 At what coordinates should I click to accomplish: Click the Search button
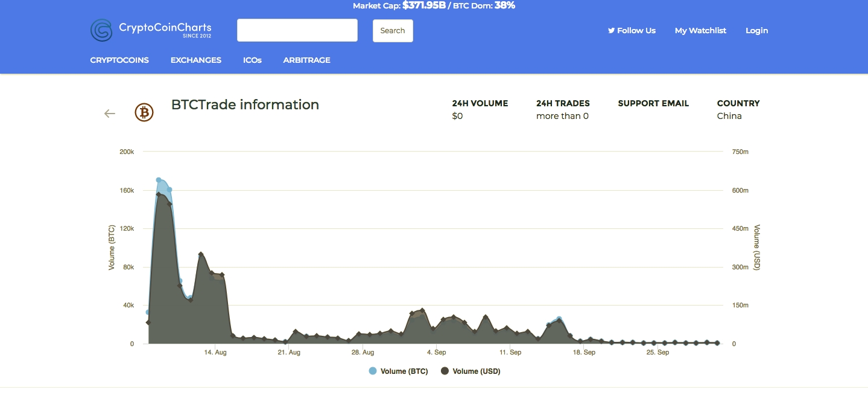(393, 31)
